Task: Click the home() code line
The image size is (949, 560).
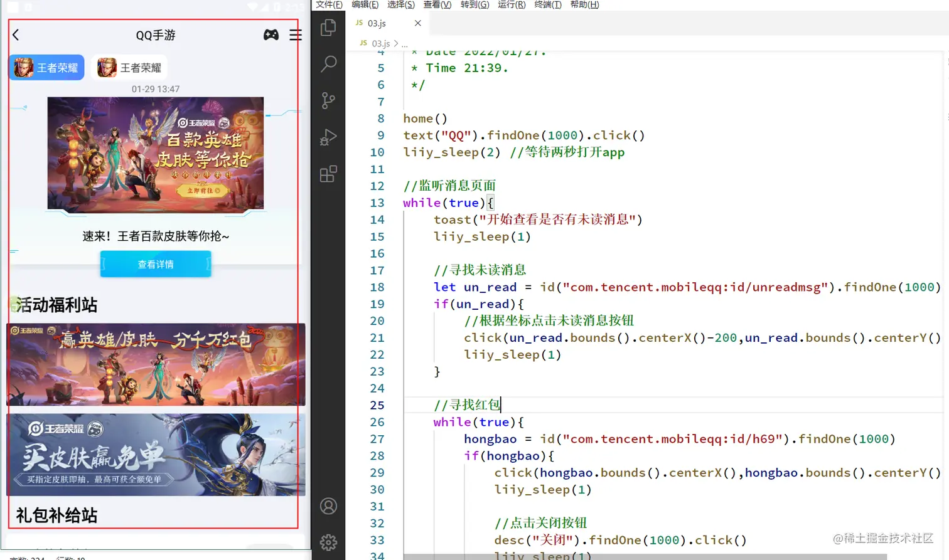Action: [426, 119]
